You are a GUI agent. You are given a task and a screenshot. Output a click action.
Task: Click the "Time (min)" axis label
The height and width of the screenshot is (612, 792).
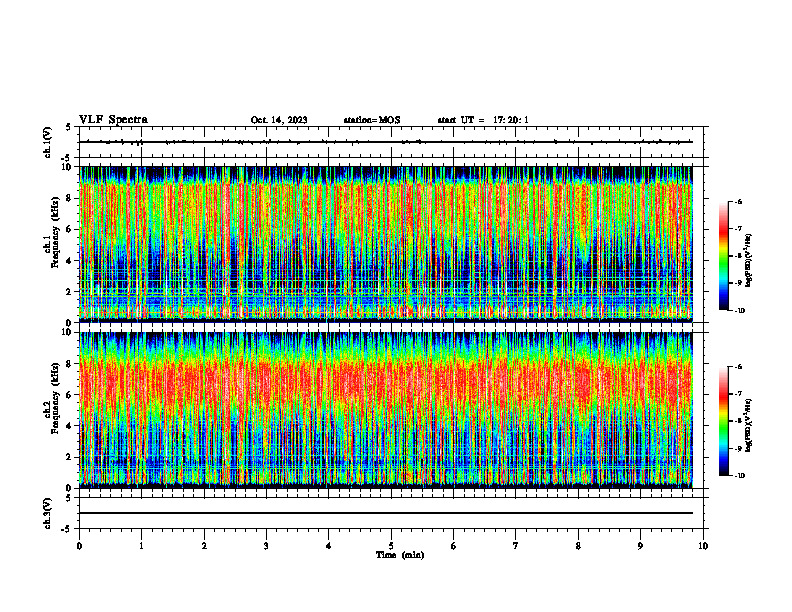(x=400, y=555)
